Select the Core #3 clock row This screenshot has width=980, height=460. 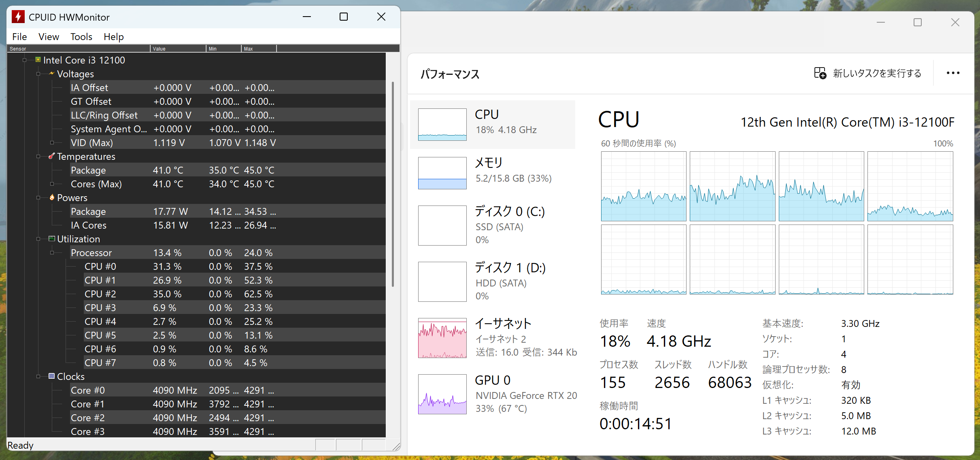click(x=227, y=432)
